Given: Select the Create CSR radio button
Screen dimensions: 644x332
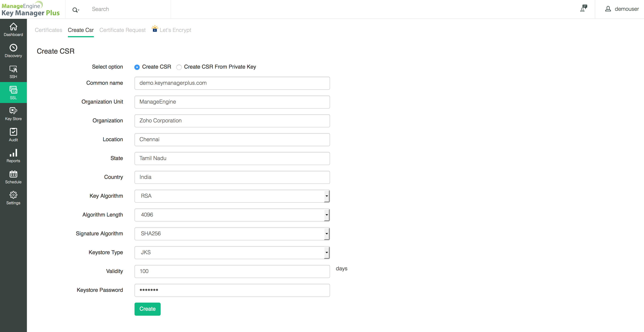Looking at the screenshot, I should point(137,67).
